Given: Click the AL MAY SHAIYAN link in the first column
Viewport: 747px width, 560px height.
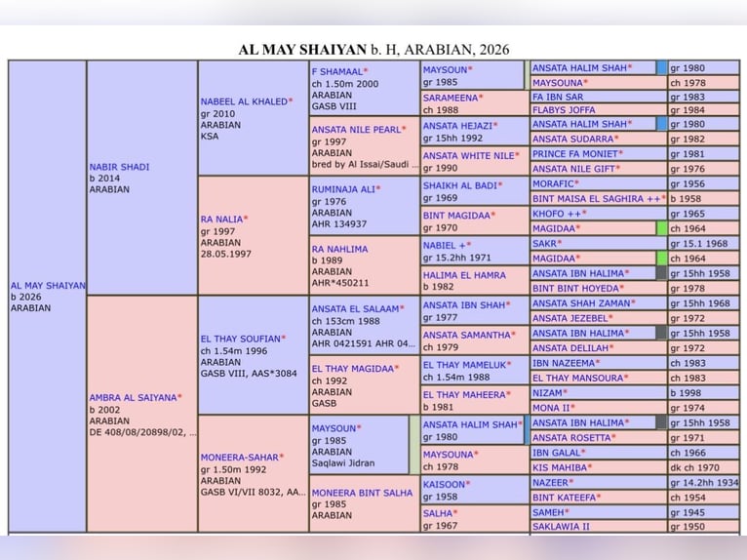Looking at the screenshot, I should coord(48,286).
